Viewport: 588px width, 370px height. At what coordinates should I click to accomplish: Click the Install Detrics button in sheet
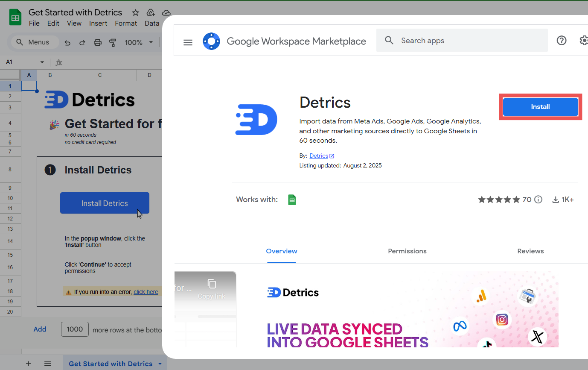point(105,203)
